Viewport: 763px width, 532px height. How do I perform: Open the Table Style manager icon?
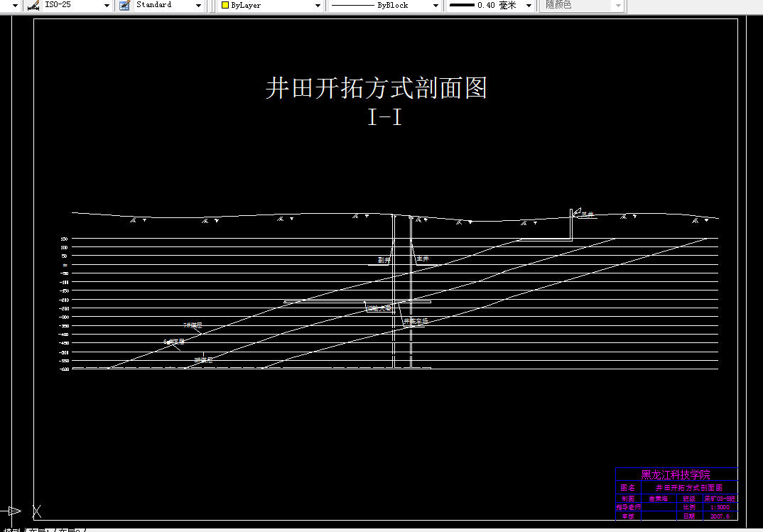124,6
